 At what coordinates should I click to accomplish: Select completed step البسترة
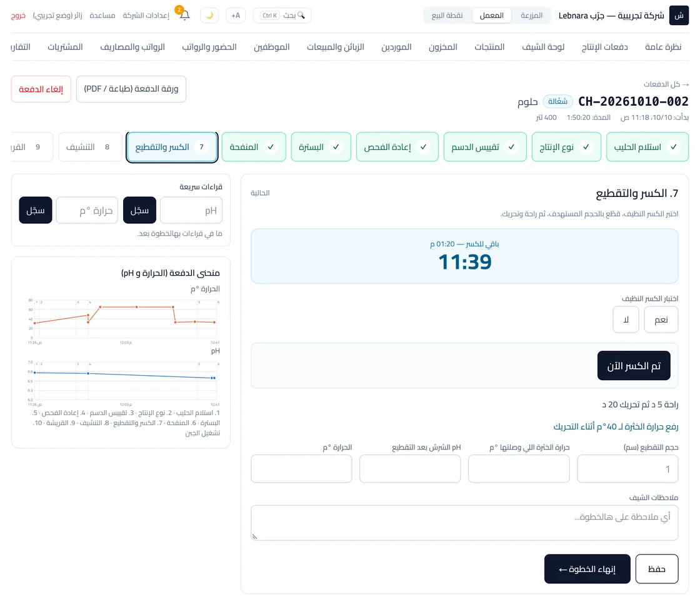click(x=321, y=146)
